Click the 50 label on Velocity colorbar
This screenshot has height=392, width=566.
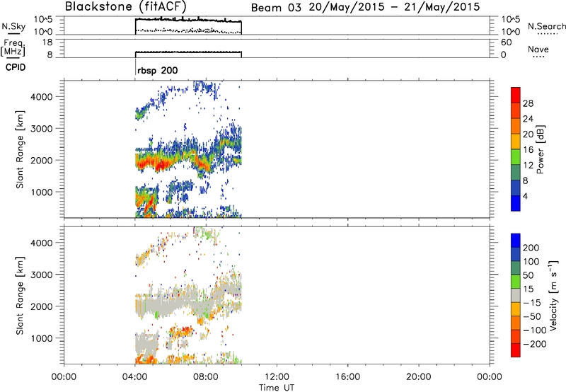[528, 275]
